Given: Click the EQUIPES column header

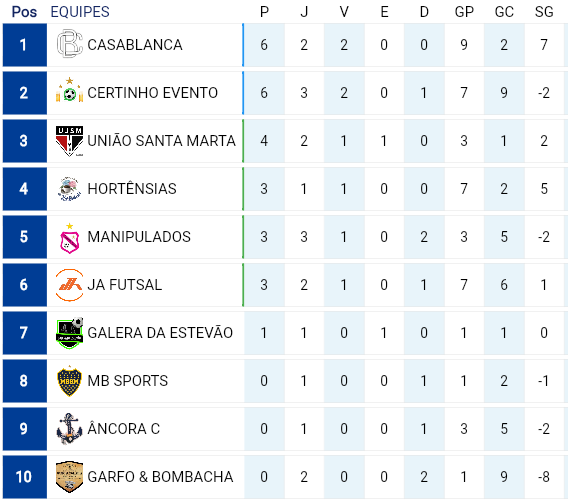Looking at the screenshot, I should pos(80,12).
